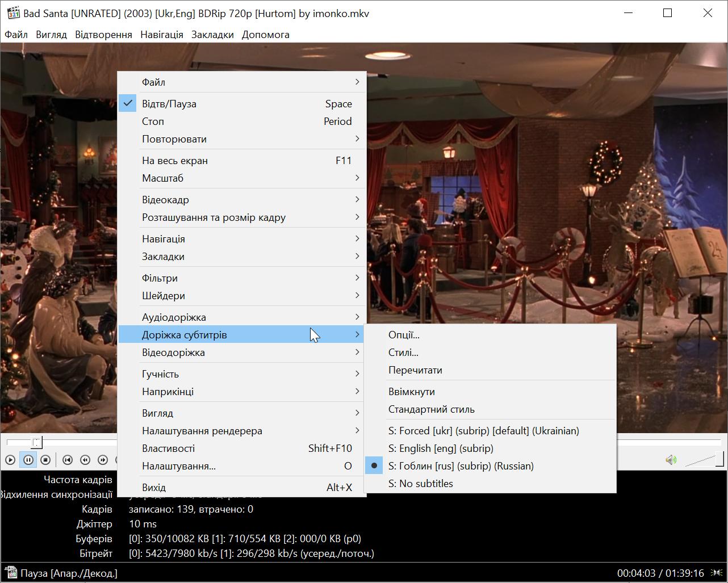728x583 pixels.
Task: Select На весь екран
Action: coord(242,161)
